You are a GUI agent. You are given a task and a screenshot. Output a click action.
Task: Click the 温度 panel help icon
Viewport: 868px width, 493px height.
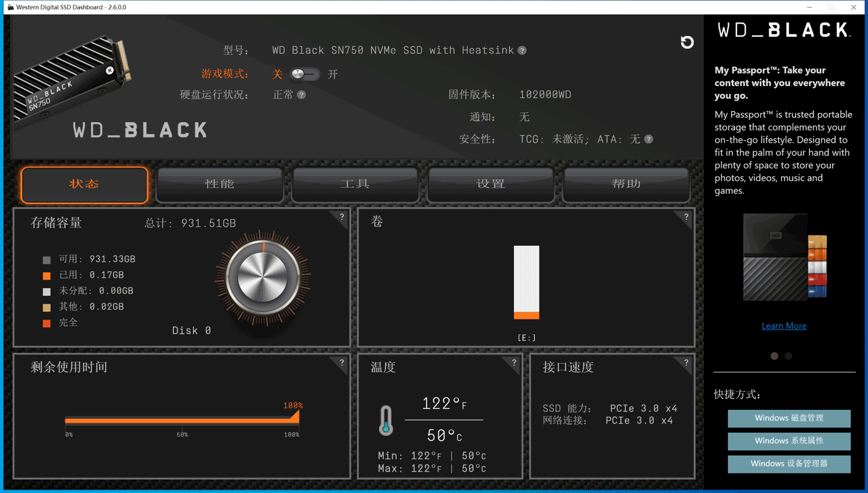514,364
